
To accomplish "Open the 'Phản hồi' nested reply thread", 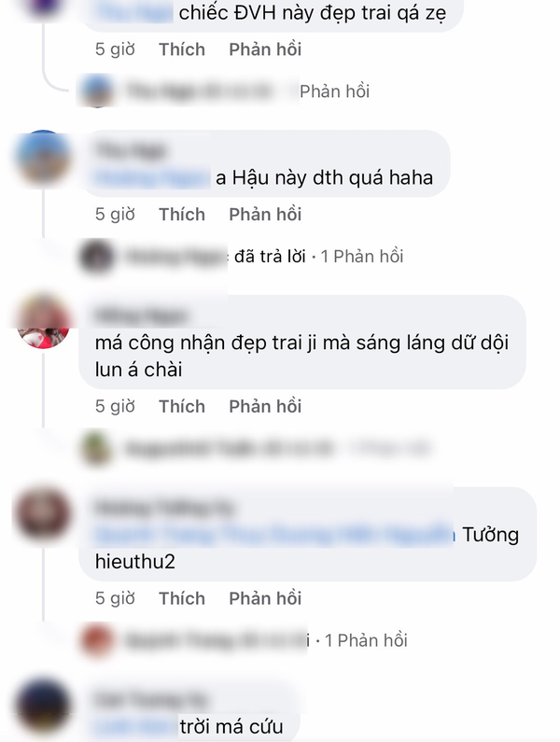I will 334,91.
